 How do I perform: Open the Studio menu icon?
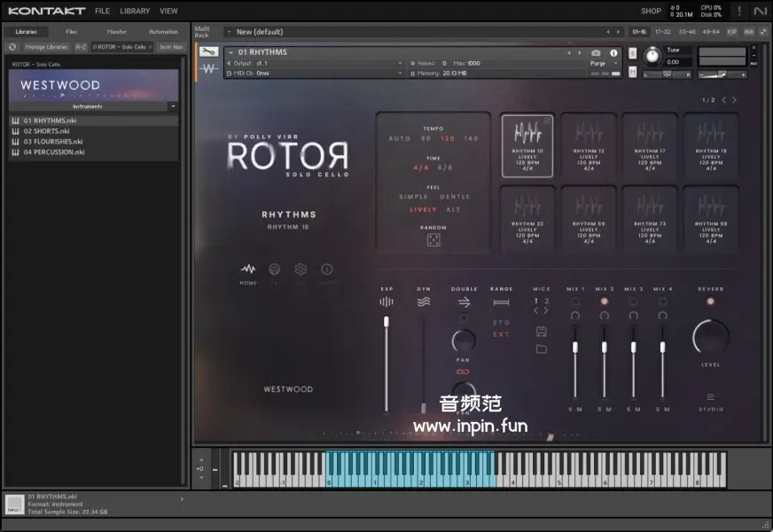[x=710, y=397]
